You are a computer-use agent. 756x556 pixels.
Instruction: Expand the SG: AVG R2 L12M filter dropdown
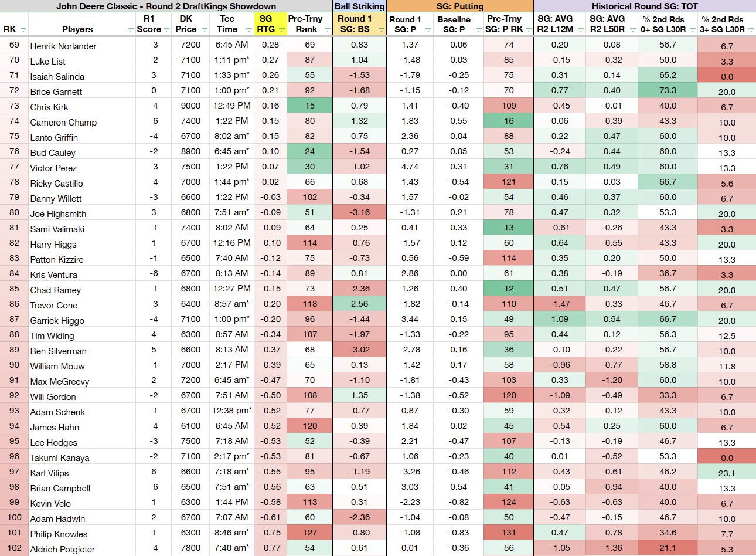pyautogui.click(x=581, y=30)
